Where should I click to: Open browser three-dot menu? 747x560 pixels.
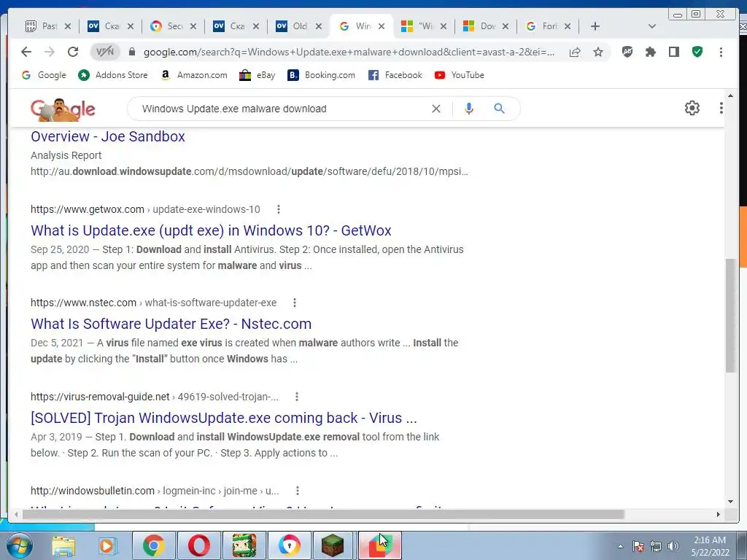721,52
